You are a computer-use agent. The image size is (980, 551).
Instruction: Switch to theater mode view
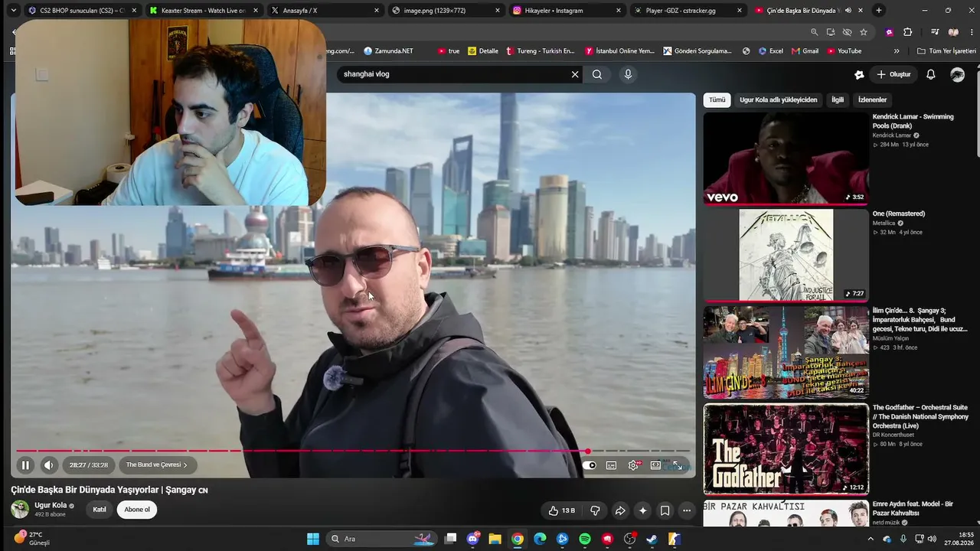point(655,465)
